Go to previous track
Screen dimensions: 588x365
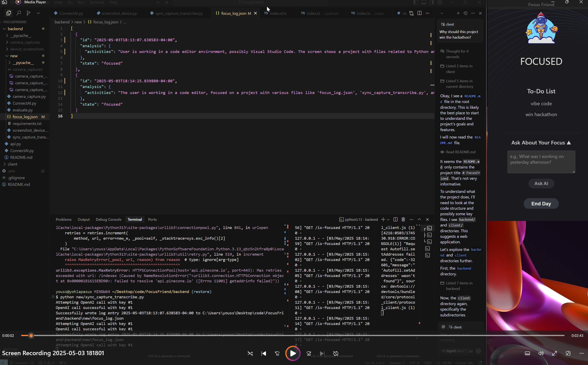pos(264,354)
